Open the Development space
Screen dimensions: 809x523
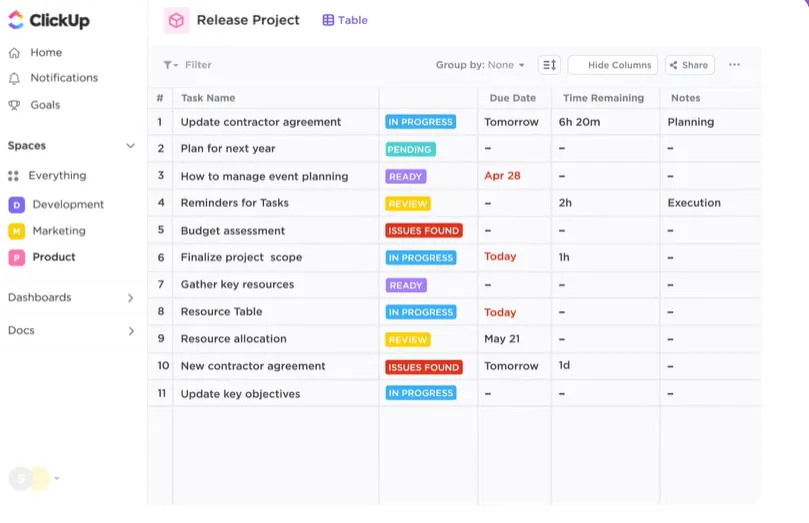pos(56,205)
